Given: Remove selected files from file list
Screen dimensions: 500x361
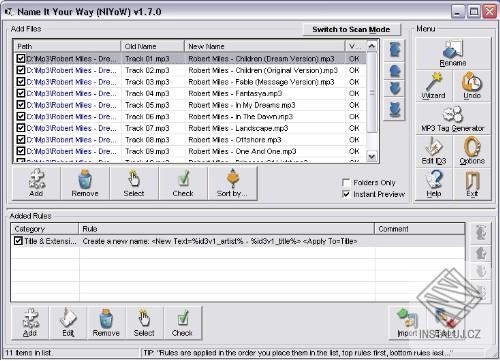Looking at the screenshot, I should coord(85,183).
